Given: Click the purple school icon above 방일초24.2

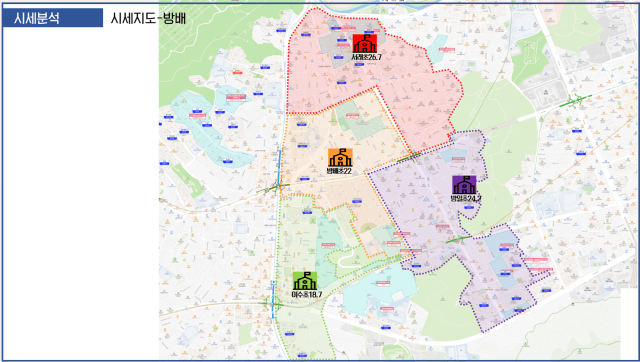Looking at the screenshot, I should [x=464, y=185].
